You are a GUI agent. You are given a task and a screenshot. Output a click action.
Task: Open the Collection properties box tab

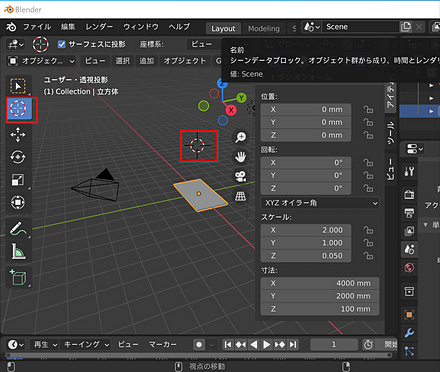tap(409, 291)
